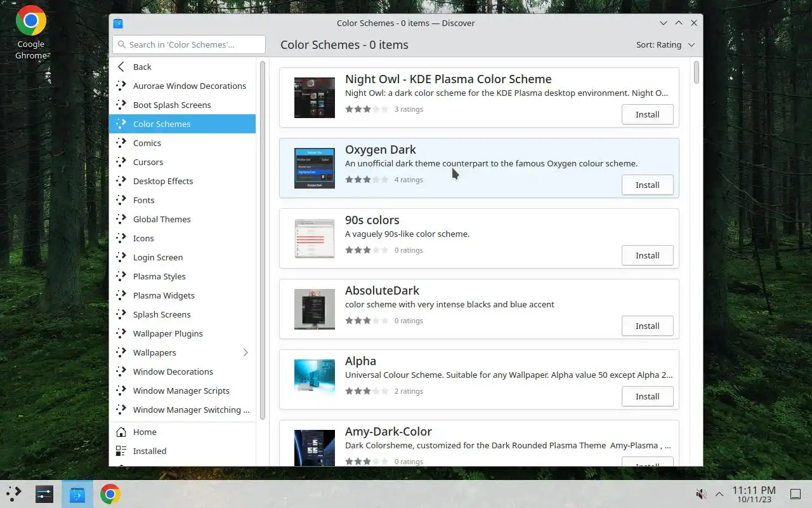
Task: Open the Boot Splash Screens category
Action: tap(183, 105)
